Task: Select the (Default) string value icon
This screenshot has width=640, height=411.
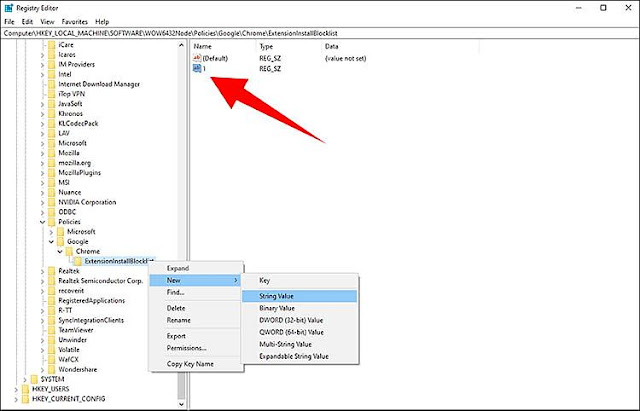Action: coord(197,58)
